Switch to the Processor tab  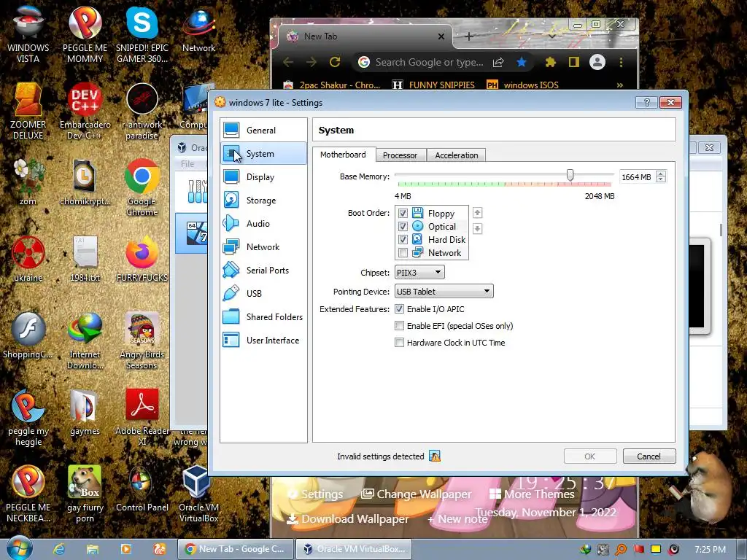tap(400, 155)
